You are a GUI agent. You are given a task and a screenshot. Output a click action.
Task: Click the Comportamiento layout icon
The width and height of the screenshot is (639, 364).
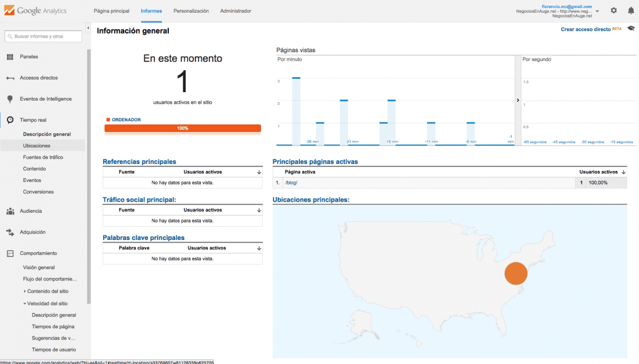(x=10, y=253)
